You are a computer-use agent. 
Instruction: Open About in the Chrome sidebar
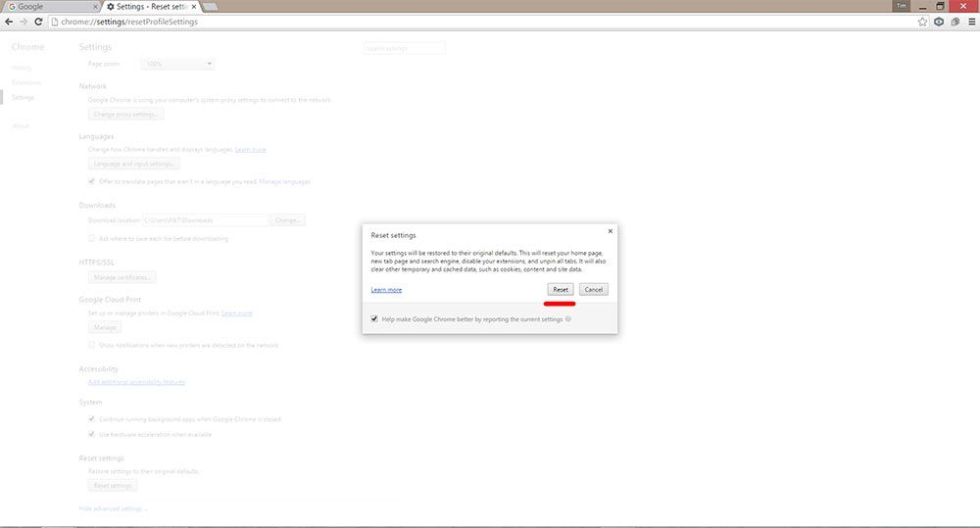coord(21,125)
